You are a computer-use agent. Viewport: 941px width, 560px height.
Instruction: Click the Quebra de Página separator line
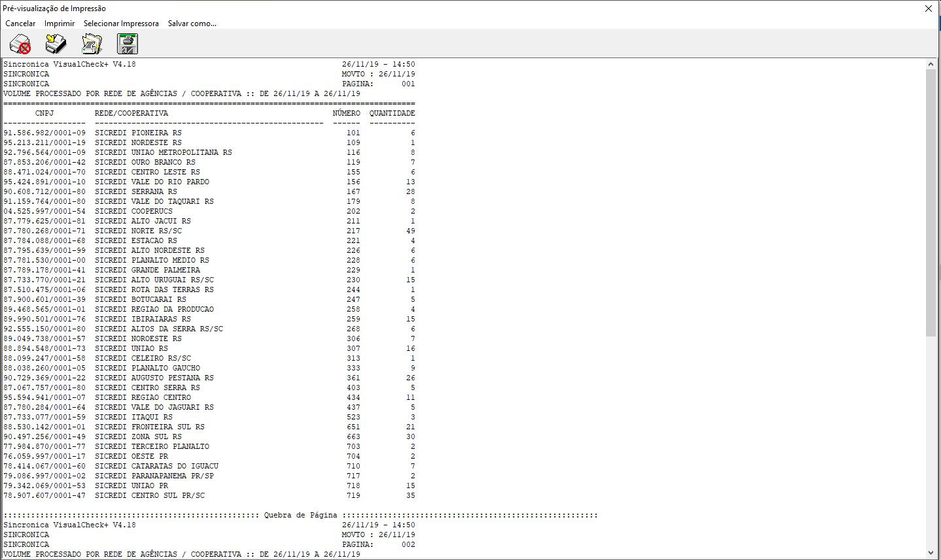pos(300,515)
